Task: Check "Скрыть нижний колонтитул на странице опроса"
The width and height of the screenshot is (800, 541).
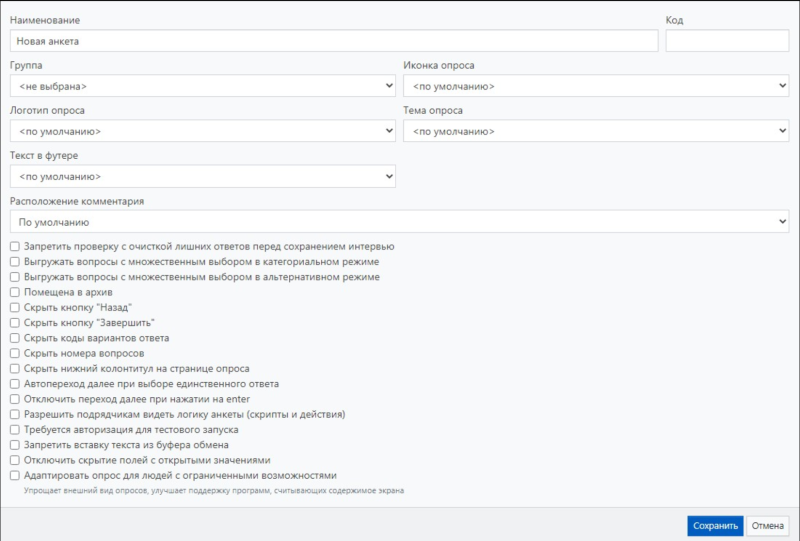Action: 15,368
